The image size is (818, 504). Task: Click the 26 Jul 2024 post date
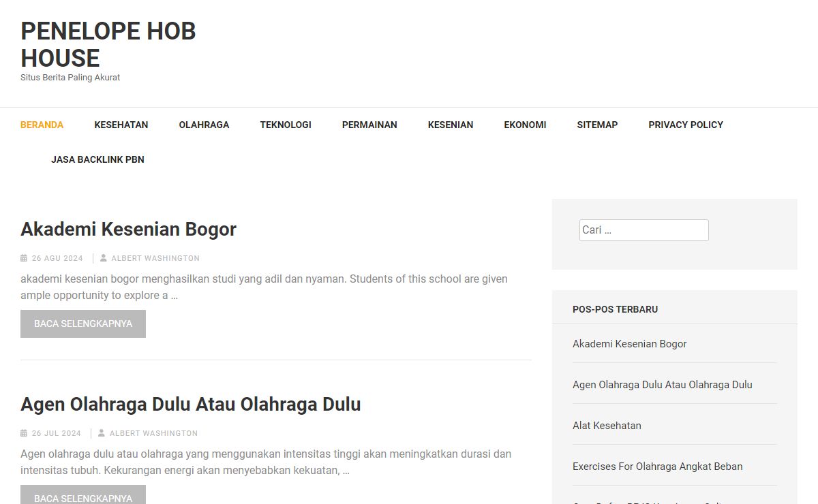pyautogui.click(x=56, y=433)
